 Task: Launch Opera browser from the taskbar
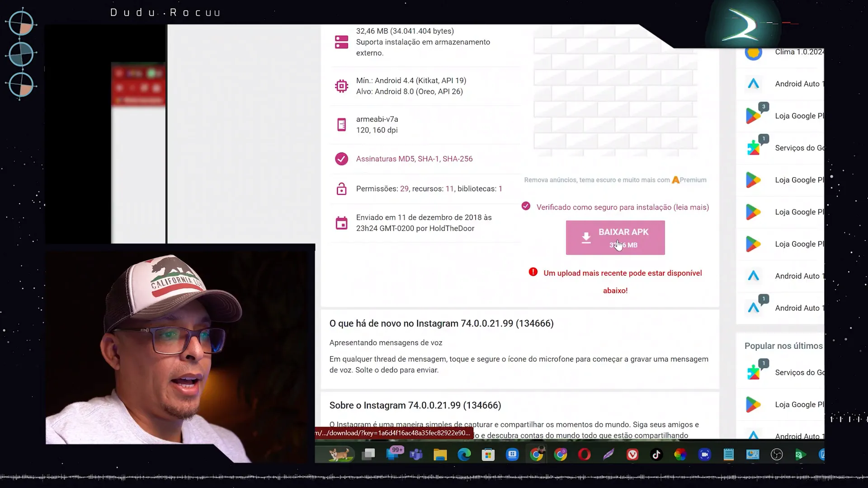point(585,455)
